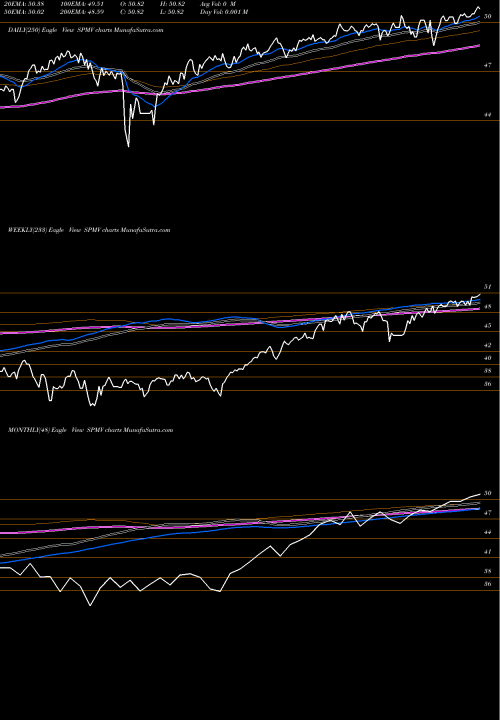This screenshot has width=500, height=720.
Task: Click the 36 axis label on monthly chart
Action: click(x=488, y=584)
